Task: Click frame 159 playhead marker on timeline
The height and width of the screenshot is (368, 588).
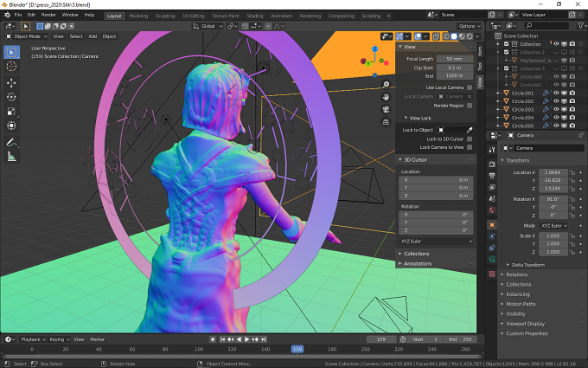Action: coord(297,349)
